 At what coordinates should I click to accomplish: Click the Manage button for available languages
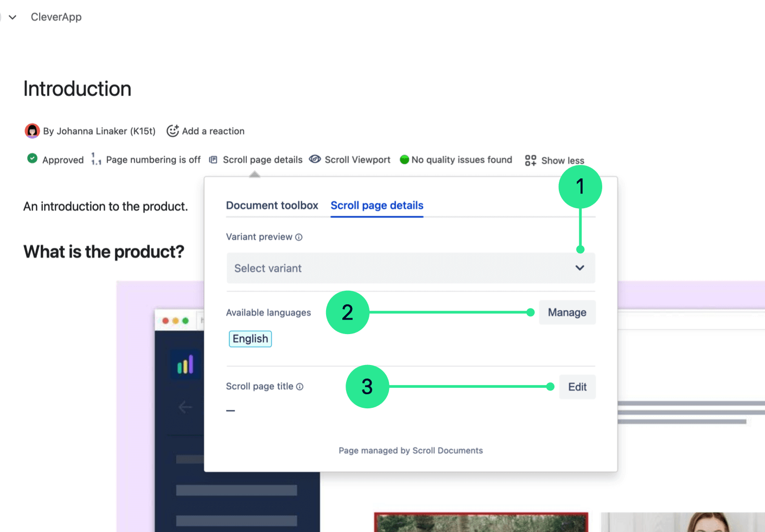pyautogui.click(x=566, y=312)
